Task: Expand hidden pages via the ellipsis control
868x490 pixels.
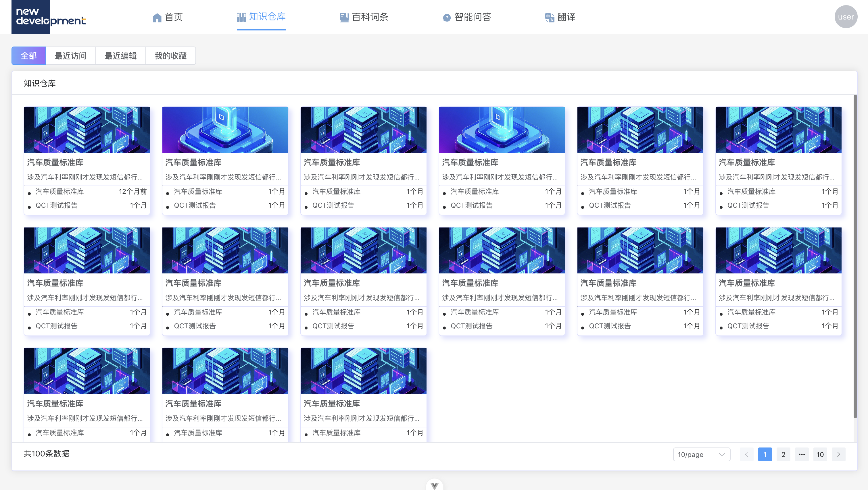Action: point(802,454)
